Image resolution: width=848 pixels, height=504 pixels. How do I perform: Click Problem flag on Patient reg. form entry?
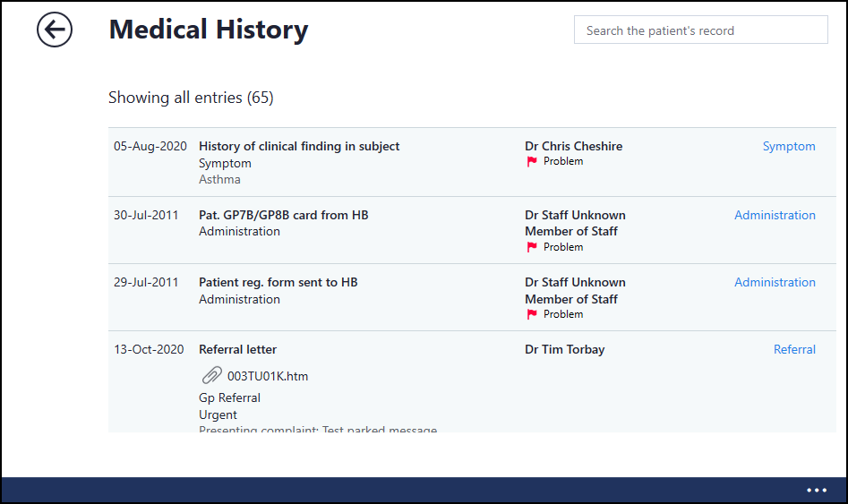(x=532, y=314)
